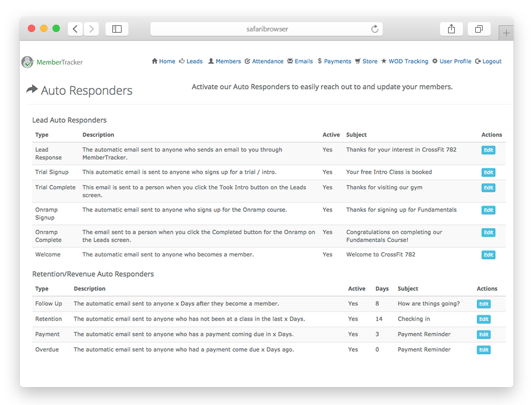Edit the Trial Signup auto responder

pyautogui.click(x=488, y=173)
